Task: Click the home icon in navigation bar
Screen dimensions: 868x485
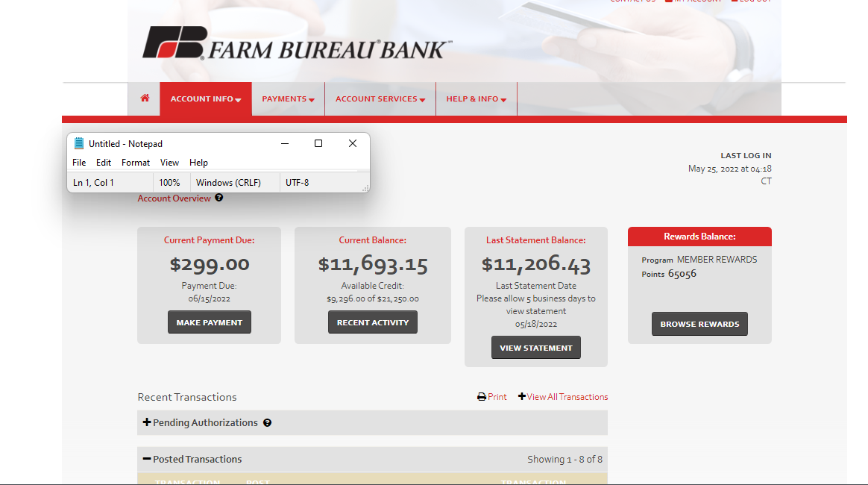Action: pyautogui.click(x=145, y=98)
